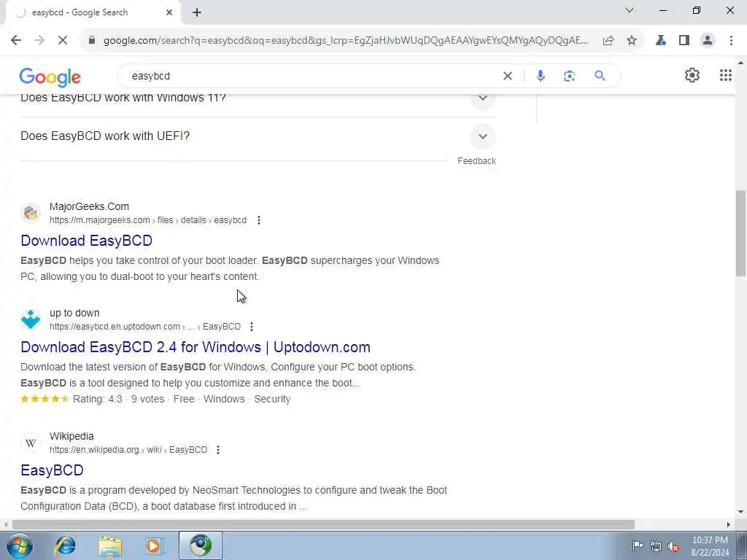Image resolution: width=747 pixels, height=560 pixels.
Task: Open the Windows Start menu
Action: tap(20, 545)
